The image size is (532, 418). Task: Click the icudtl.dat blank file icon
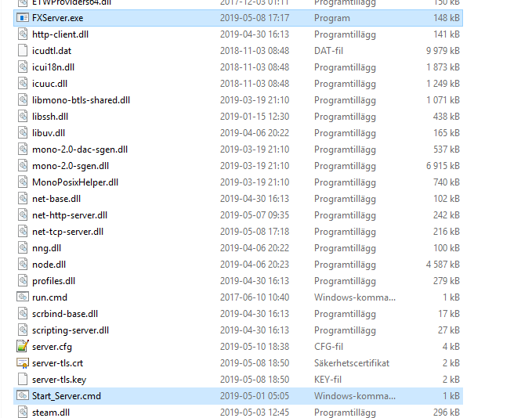click(23, 51)
